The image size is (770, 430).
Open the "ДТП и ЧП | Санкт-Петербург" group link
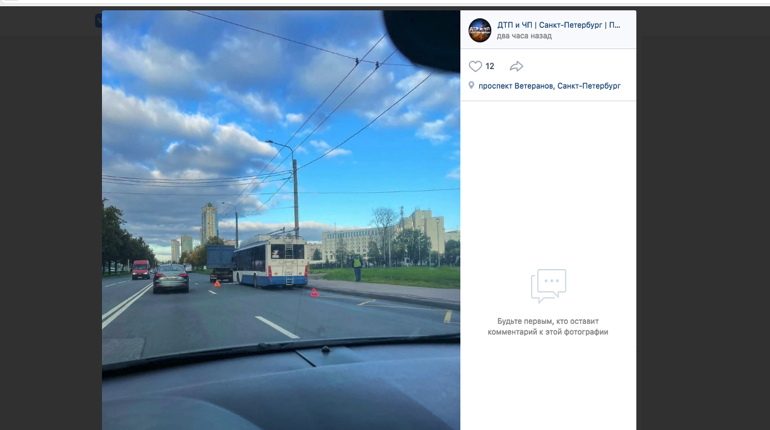[558, 25]
